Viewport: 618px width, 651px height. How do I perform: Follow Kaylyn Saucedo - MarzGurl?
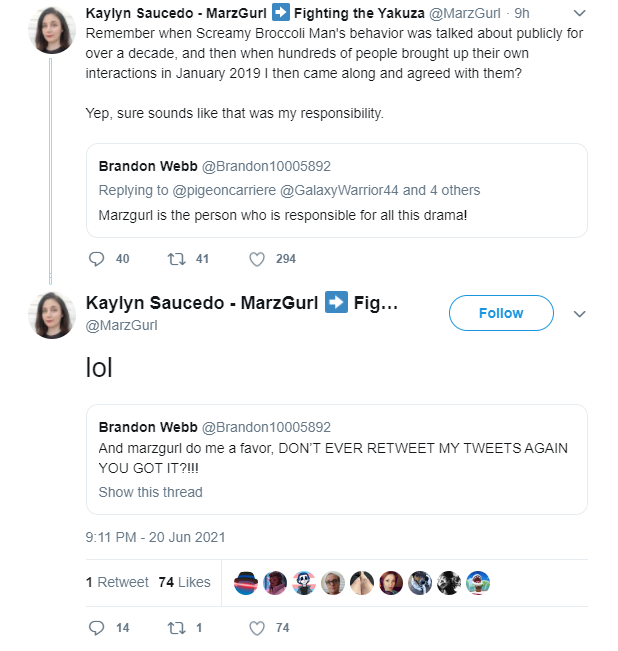pyautogui.click(x=501, y=313)
